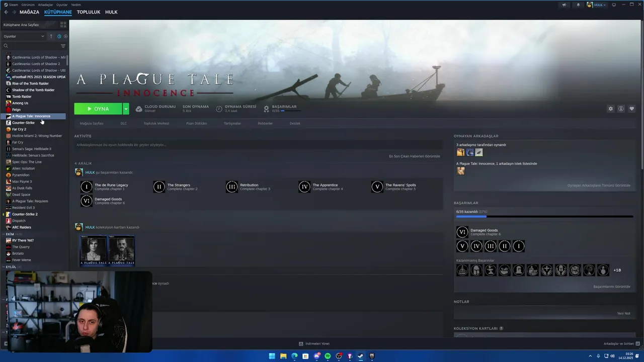Click The Strangers chapter II achievement icon

pyautogui.click(x=159, y=187)
